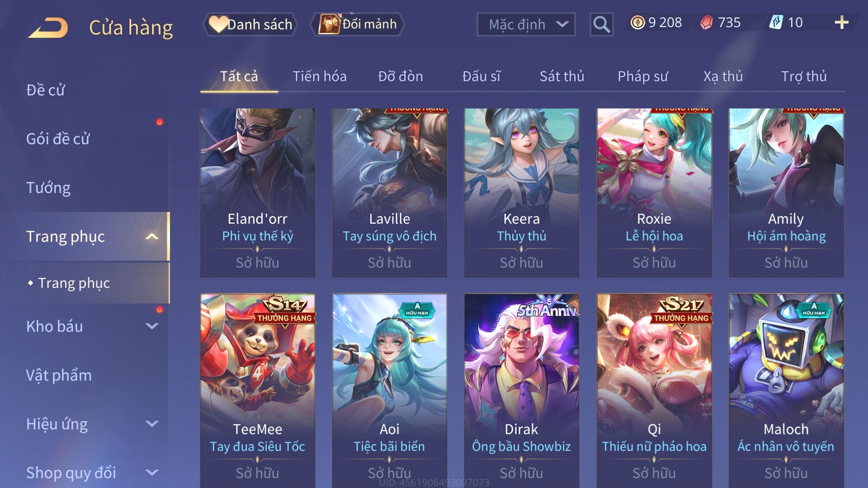Select the Tiến hóa tab
The height and width of the screenshot is (488, 868).
tap(319, 76)
